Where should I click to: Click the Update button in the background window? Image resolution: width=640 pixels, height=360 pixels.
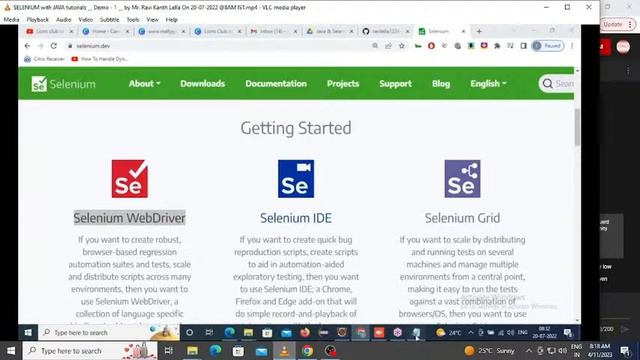pos(618,24)
